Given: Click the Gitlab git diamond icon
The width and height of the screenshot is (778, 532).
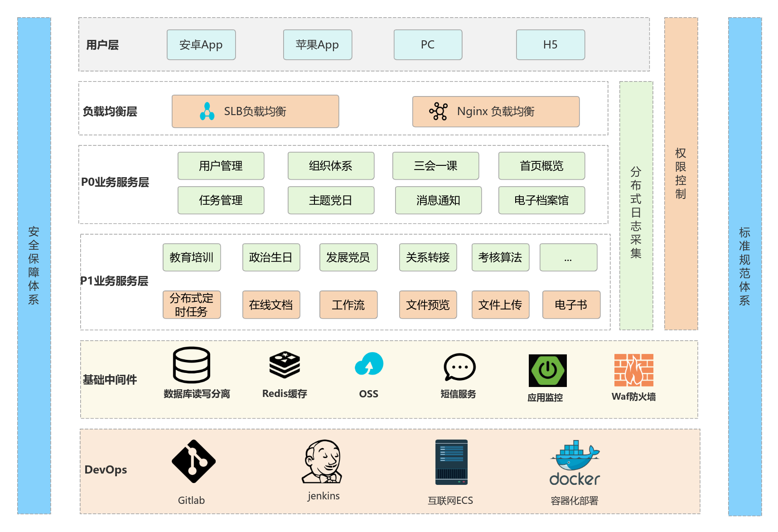Looking at the screenshot, I should click(x=193, y=461).
